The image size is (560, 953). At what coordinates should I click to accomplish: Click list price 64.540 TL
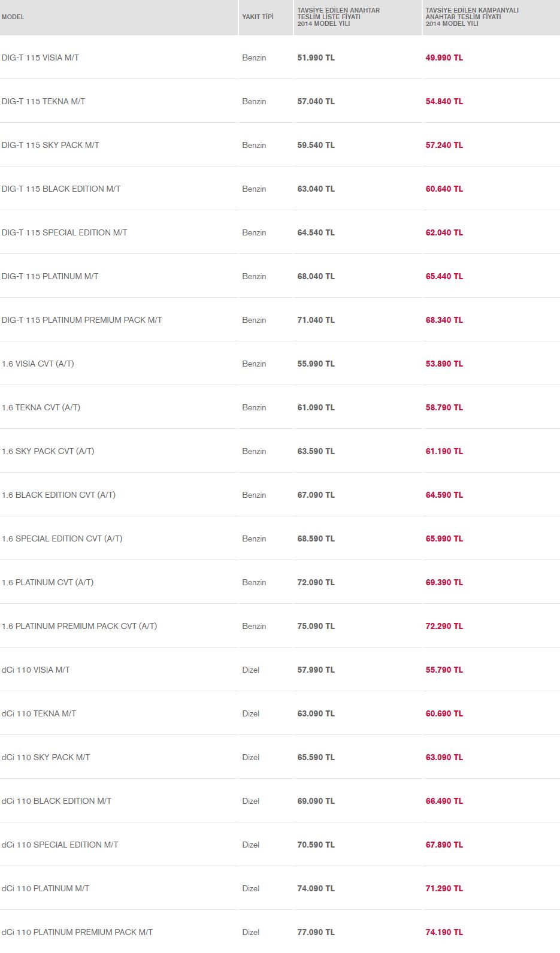[x=316, y=232]
